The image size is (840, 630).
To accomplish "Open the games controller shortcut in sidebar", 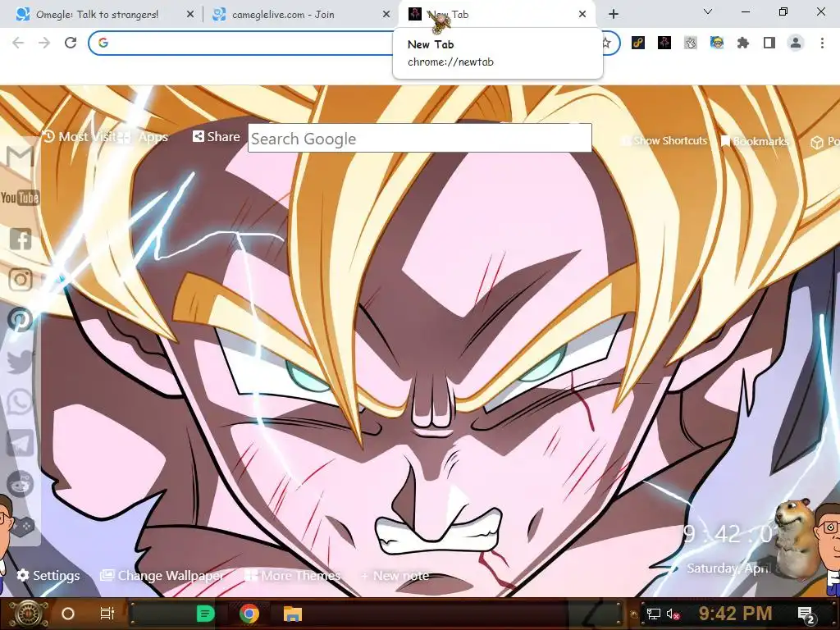I will [x=24, y=526].
